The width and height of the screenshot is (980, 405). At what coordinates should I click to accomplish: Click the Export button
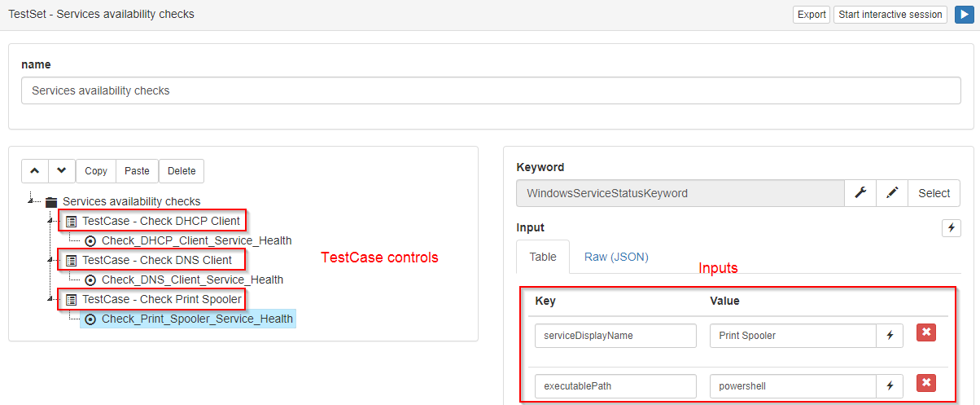(x=812, y=15)
